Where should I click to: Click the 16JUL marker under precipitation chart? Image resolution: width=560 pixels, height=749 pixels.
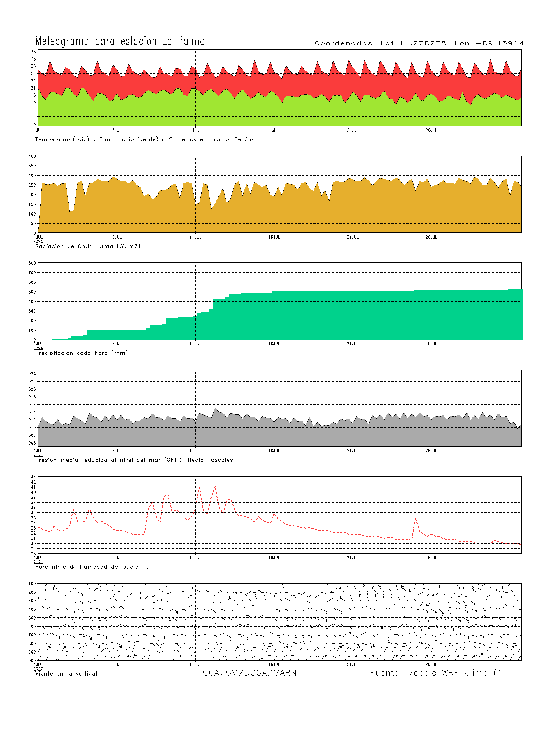[274, 344]
